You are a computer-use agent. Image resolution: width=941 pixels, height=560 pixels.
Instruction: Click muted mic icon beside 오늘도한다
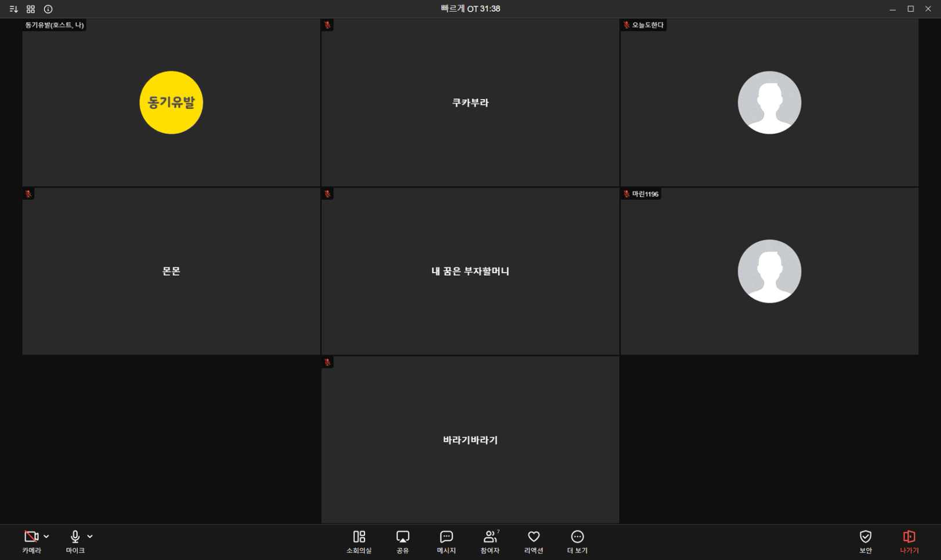coord(627,25)
